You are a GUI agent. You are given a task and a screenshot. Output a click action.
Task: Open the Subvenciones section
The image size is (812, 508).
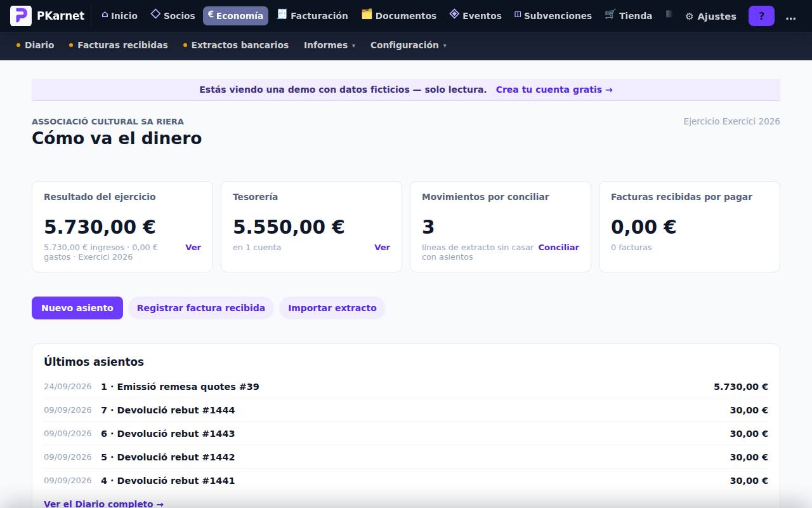click(553, 16)
